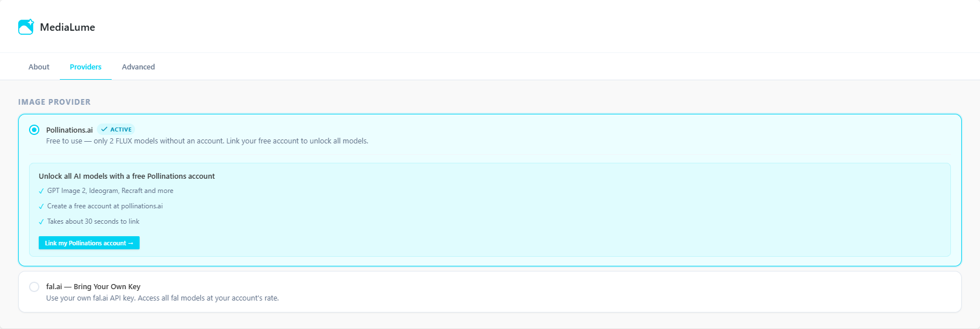Viewport: 980px width, 329px height.
Task: Select the fal.ai Bring Your Own Key radio
Action: (34, 287)
